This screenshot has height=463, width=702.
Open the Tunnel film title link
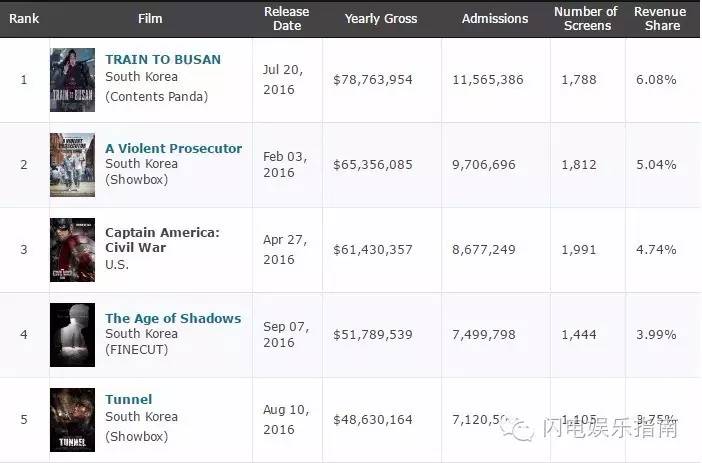[129, 399]
